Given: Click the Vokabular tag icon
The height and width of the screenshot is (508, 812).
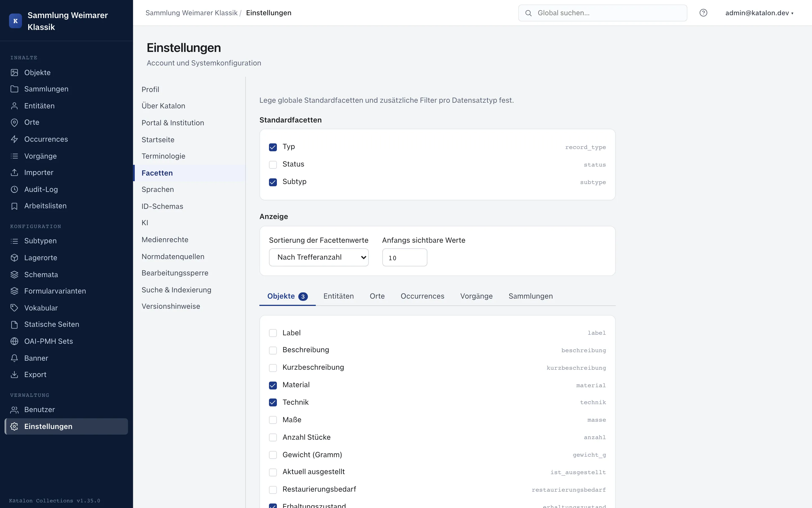Looking at the screenshot, I should tap(14, 308).
